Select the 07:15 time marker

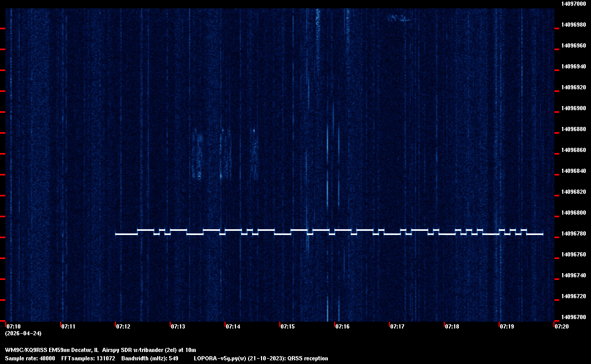[x=288, y=326]
